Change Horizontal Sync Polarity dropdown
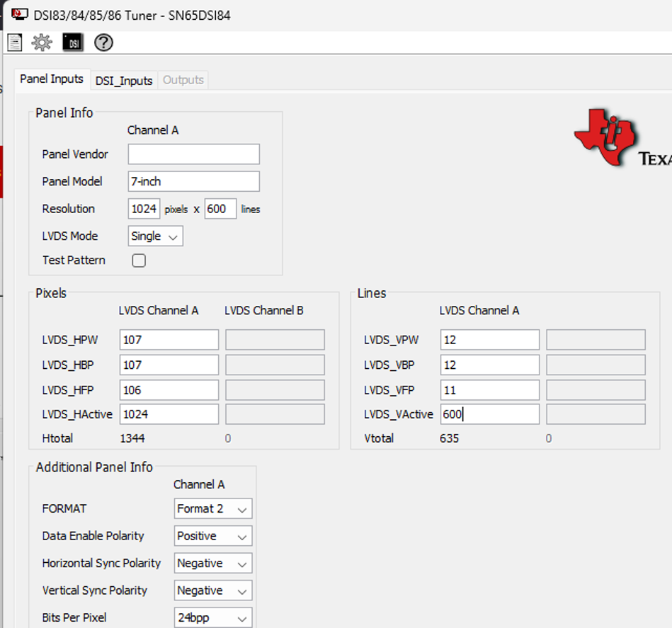The image size is (672, 628). click(x=213, y=563)
